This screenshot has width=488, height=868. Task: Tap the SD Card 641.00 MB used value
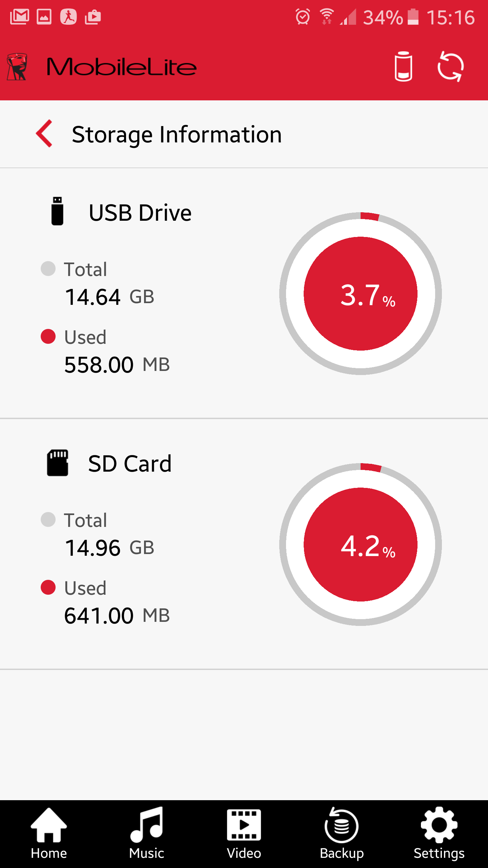tap(117, 615)
